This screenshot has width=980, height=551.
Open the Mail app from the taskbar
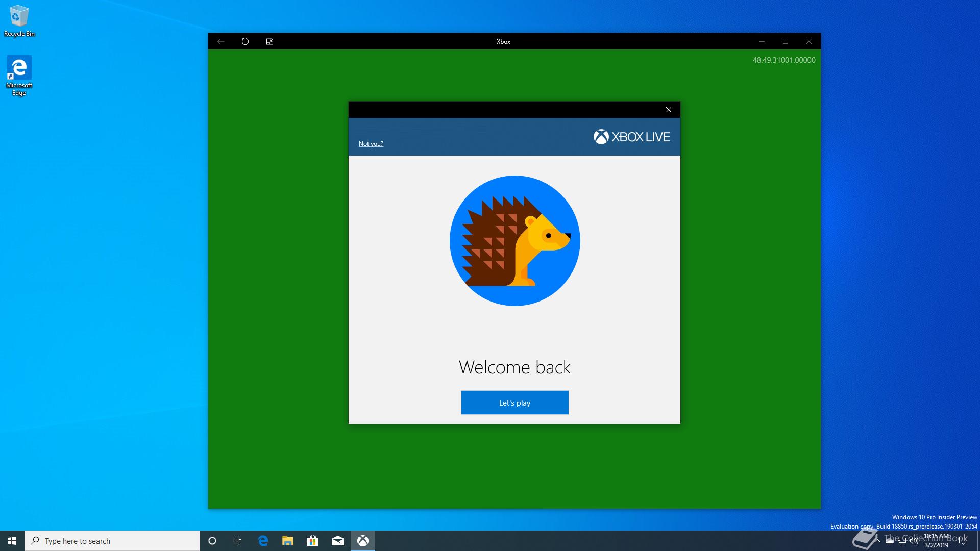point(338,541)
